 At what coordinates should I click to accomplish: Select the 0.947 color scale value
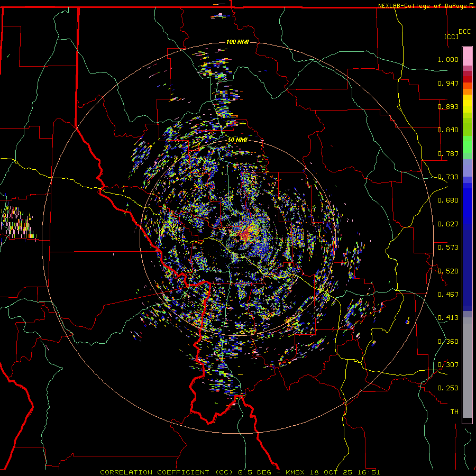(448, 83)
